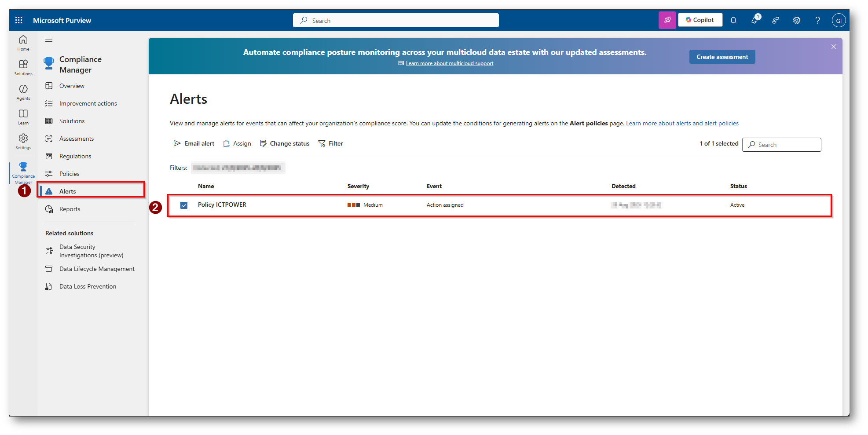This screenshot has width=868, height=435.
Task: Sort alerts by Severity column
Action: 358,186
